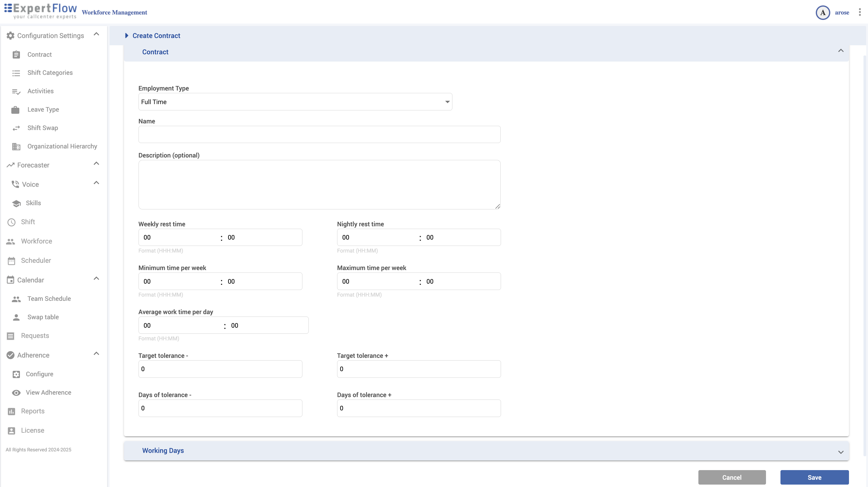Open the Employment Type dropdown
Image resolution: width=868 pixels, height=487 pixels.
pyautogui.click(x=295, y=102)
